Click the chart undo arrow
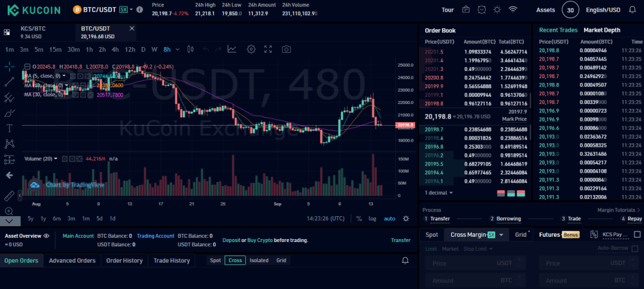The height and width of the screenshot is (289, 644). [206, 49]
